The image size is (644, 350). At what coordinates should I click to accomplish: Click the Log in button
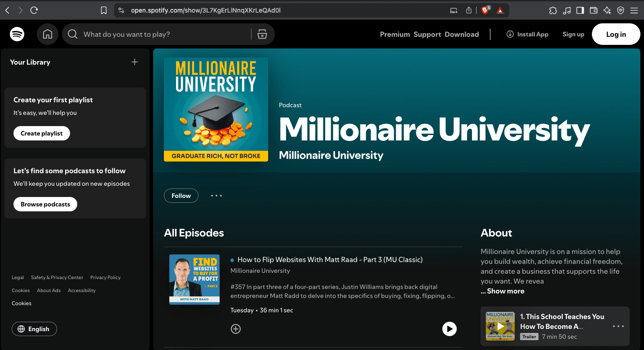[616, 34]
